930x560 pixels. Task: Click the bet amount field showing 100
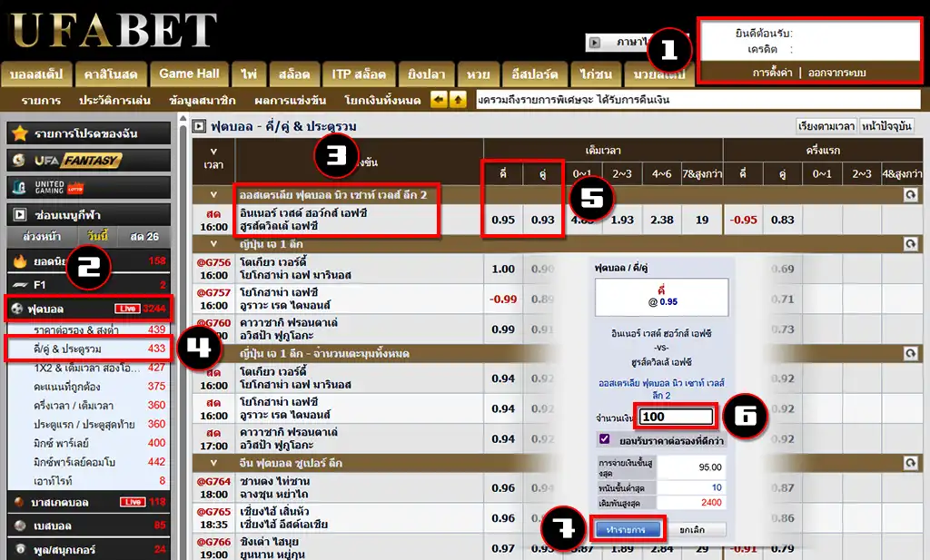(676, 417)
